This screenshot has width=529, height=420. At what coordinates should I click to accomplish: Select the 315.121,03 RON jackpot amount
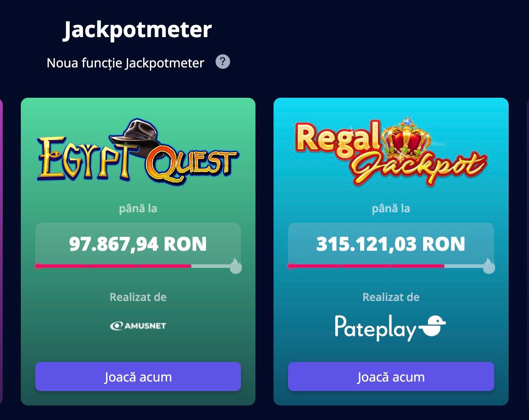tap(390, 244)
